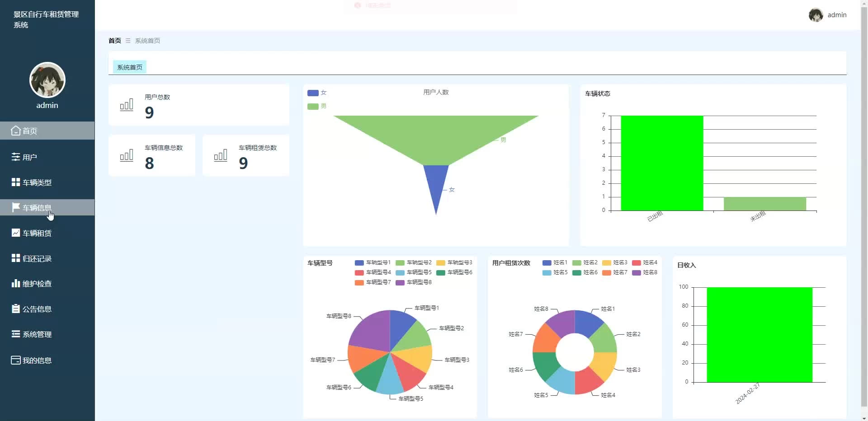868x421 pixels.
Task: Click the bar chart icon in 车辆信息总数 card
Action: coord(127,155)
